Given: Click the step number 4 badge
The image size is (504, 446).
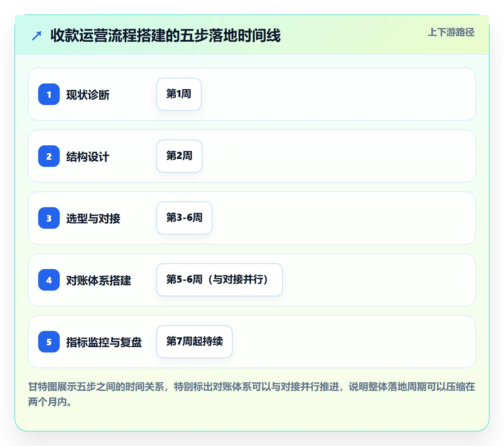Looking at the screenshot, I should coord(49,280).
